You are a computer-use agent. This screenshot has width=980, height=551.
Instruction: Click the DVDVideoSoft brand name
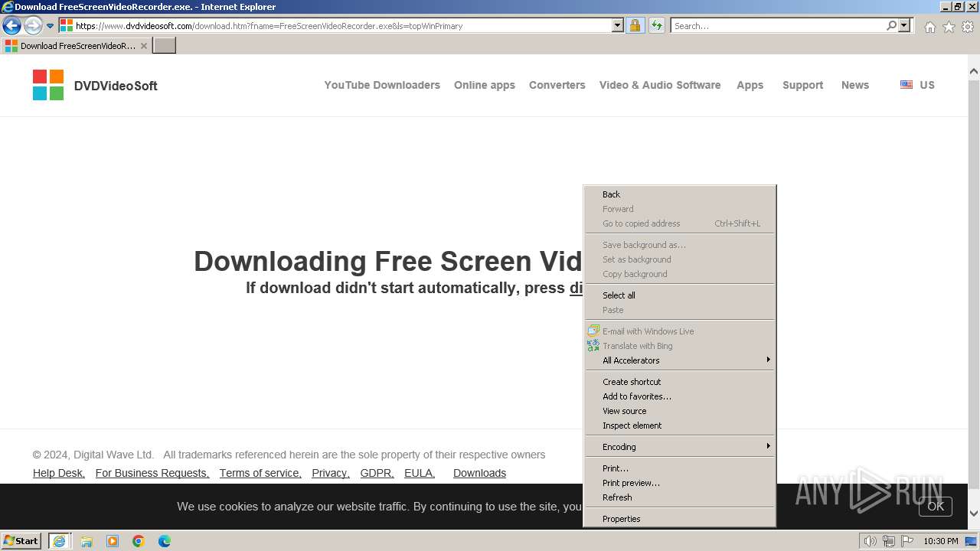pos(116,86)
